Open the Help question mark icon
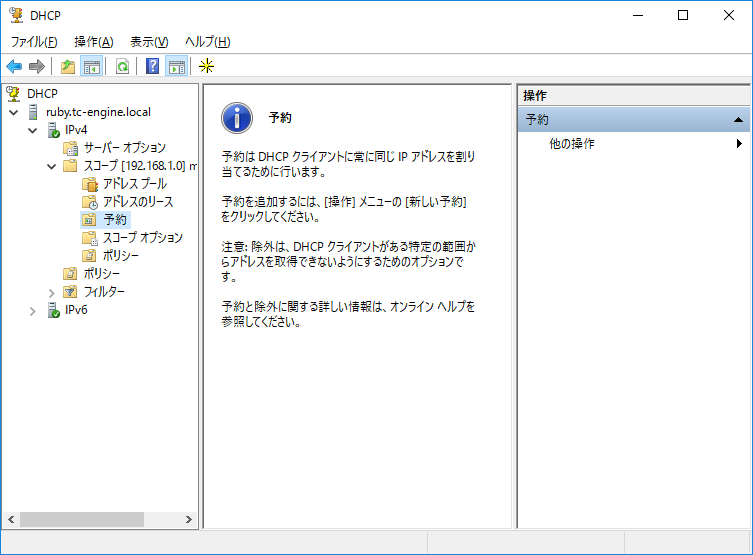 coord(152,66)
